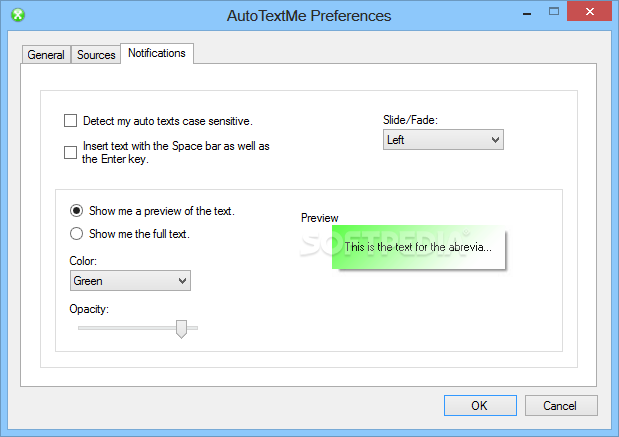Click the arrow on the Green combo box

182,281
